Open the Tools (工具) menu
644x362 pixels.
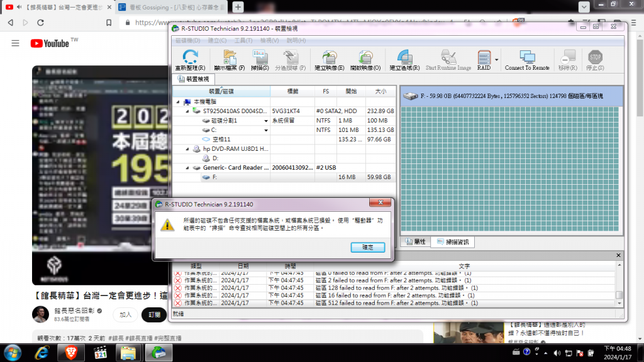click(x=243, y=40)
